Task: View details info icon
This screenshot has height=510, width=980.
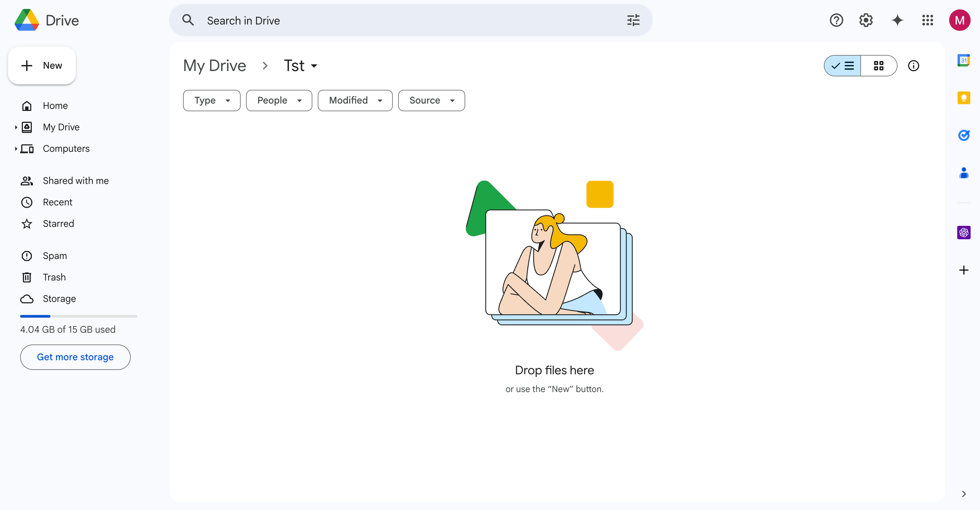Action: coord(913,66)
